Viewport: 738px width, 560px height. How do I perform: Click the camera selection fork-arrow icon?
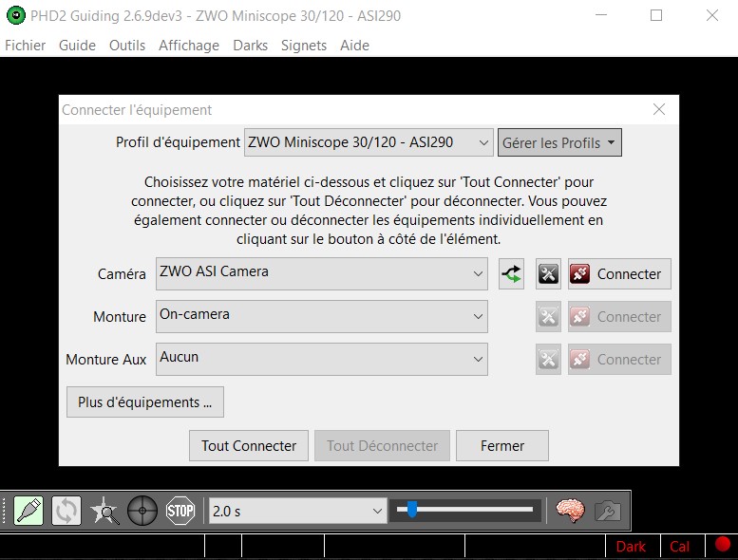tap(512, 274)
